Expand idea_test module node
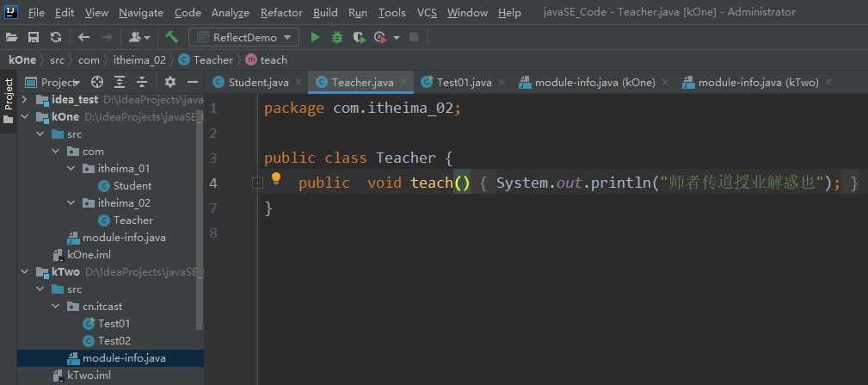Screen dimensions: 868x385 pyautogui.click(x=24, y=100)
